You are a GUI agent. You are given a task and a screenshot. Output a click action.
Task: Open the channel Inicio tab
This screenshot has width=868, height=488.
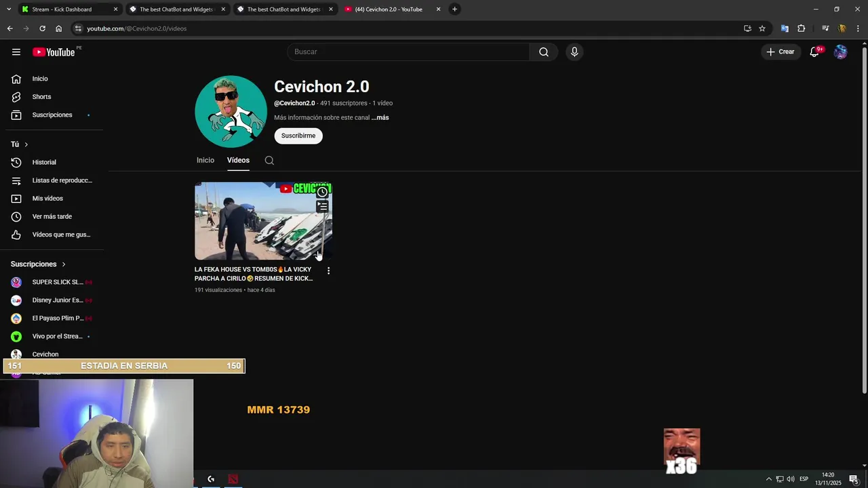(x=205, y=161)
